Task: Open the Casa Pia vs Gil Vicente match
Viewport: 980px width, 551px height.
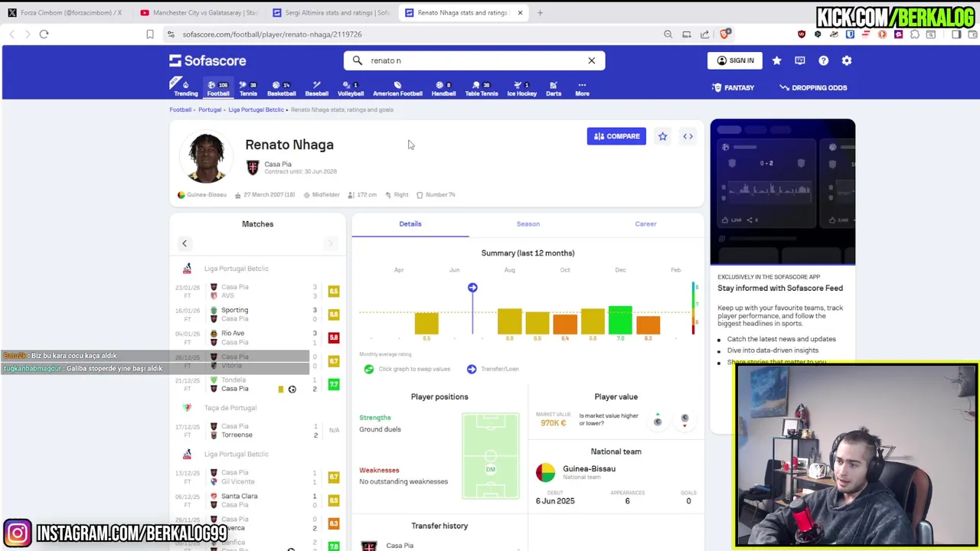Action: (x=257, y=478)
